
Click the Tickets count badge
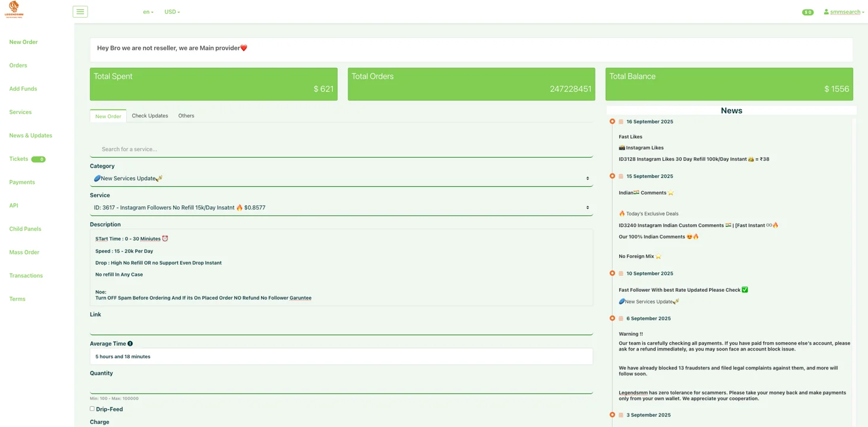(x=39, y=159)
